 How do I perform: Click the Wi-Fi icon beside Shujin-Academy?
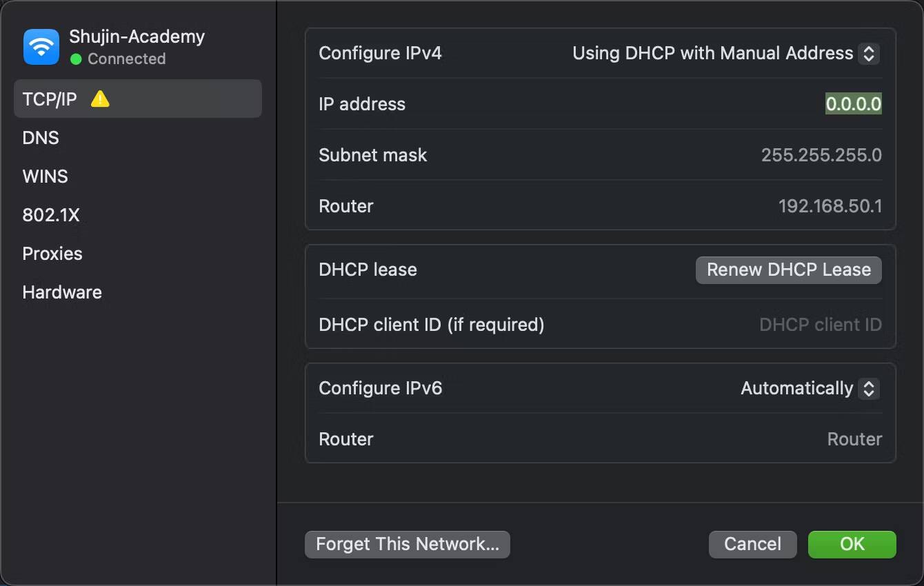[x=41, y=46]
